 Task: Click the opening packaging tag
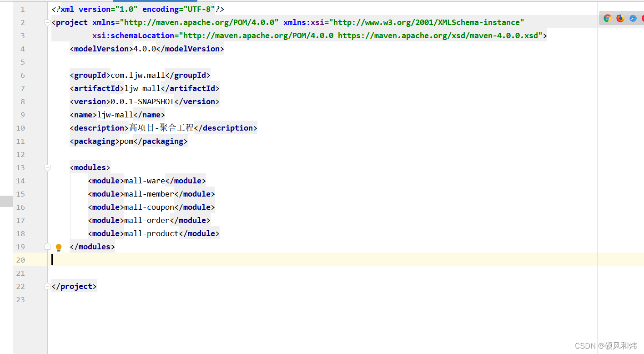(95, 141)
